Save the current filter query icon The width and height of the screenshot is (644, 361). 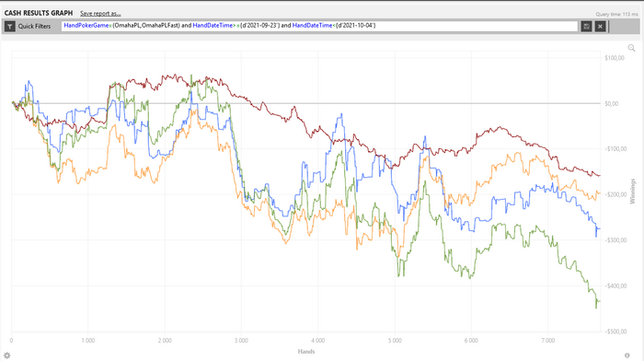(587, 27)
